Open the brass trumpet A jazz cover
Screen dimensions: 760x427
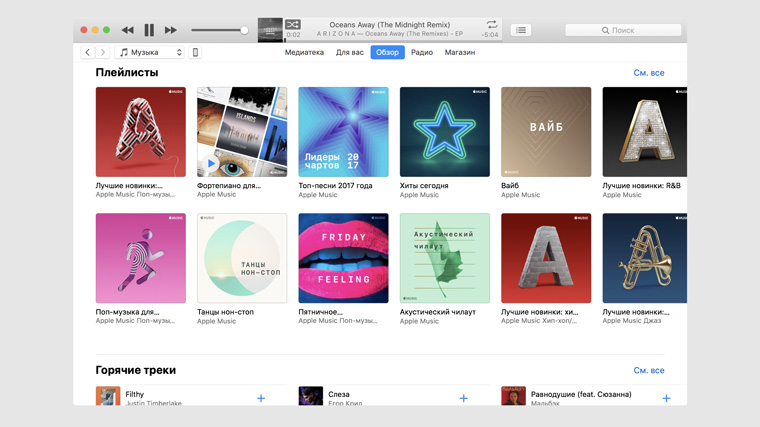click(x=645, y=258)
